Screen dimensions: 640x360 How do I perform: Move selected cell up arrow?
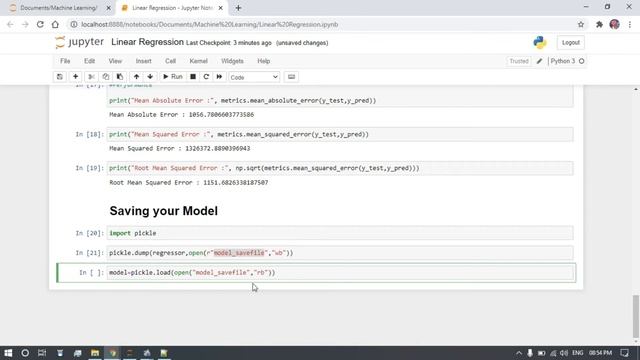click(x=136, y=77)
